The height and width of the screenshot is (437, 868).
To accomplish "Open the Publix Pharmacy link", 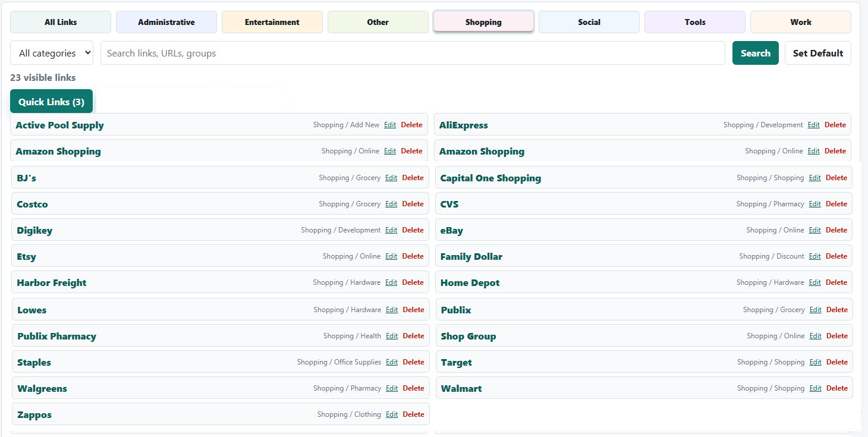I will (56, 336).
